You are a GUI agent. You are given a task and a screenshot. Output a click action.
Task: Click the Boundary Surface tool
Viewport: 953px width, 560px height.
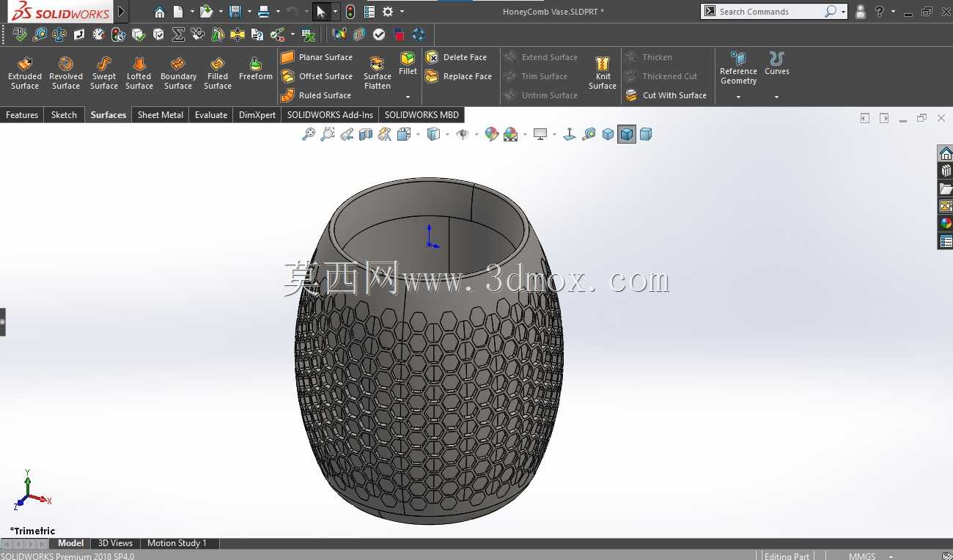click(x=178, y=73)
